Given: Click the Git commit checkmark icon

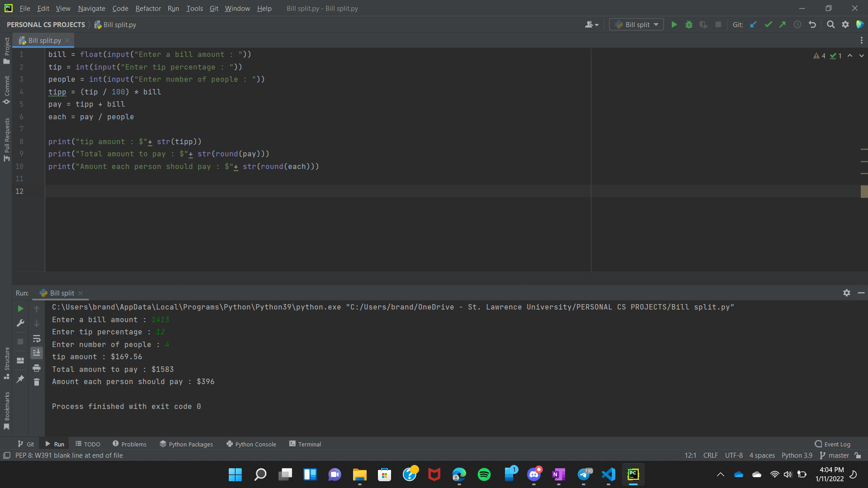Looking at the screenshot, I should [768, 24].
